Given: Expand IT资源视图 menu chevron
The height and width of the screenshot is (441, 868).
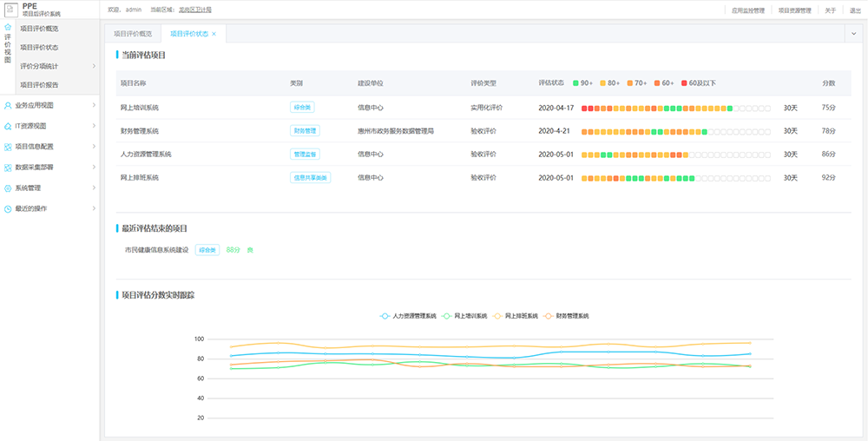Looking at the screenshot, I should (x=94, y=126).
